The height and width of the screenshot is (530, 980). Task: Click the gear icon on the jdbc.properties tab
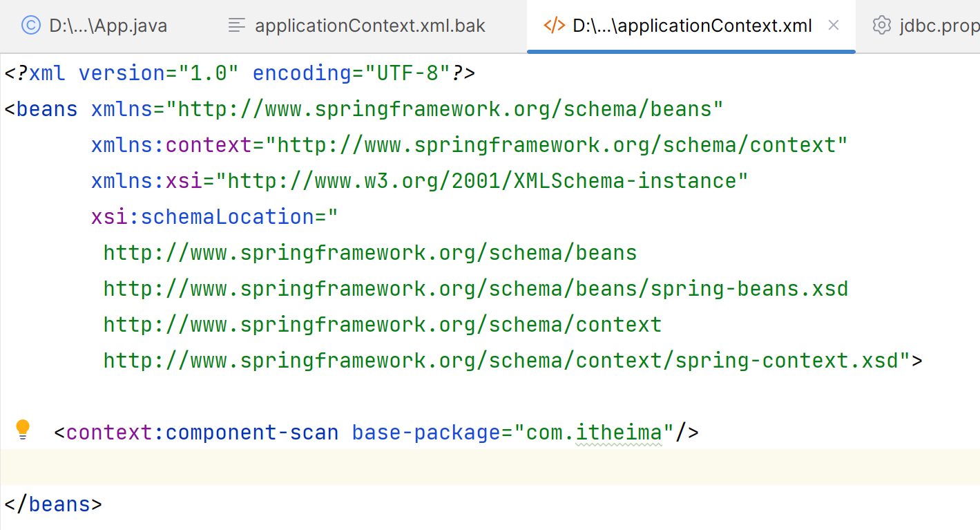881,25
